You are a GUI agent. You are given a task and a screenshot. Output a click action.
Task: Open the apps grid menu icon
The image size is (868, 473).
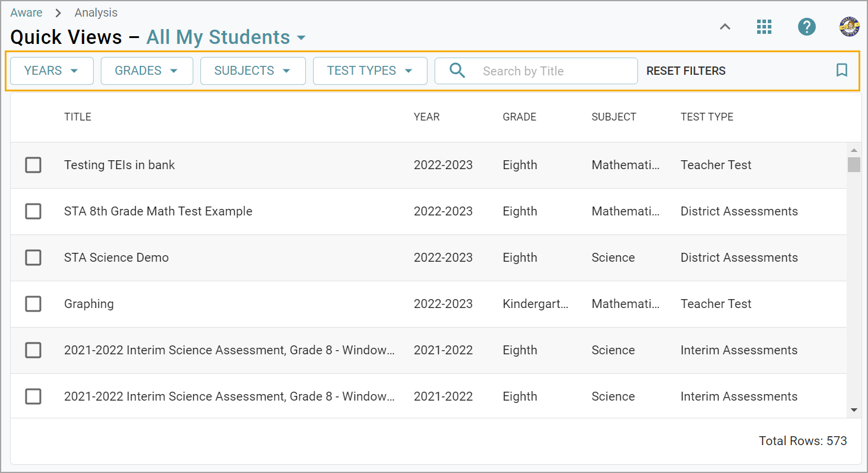click(764, 27)
